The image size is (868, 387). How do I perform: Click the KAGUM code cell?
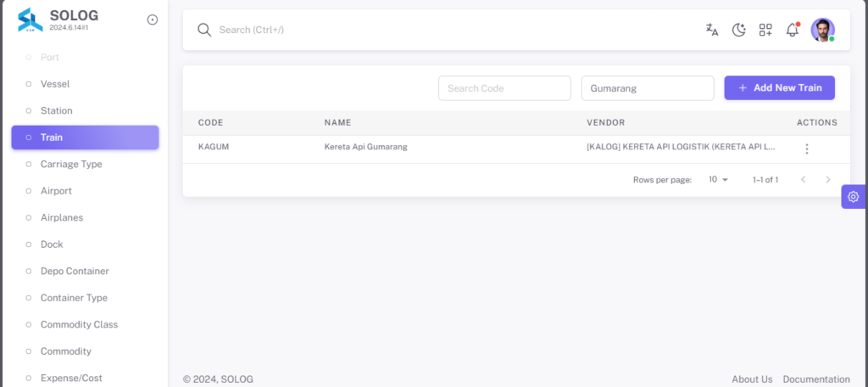coord(214,147)
